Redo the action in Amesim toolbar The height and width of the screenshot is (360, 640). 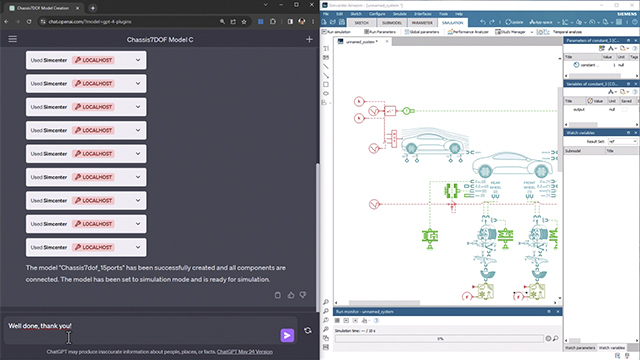pyautogui.click(x=492, y=22)
